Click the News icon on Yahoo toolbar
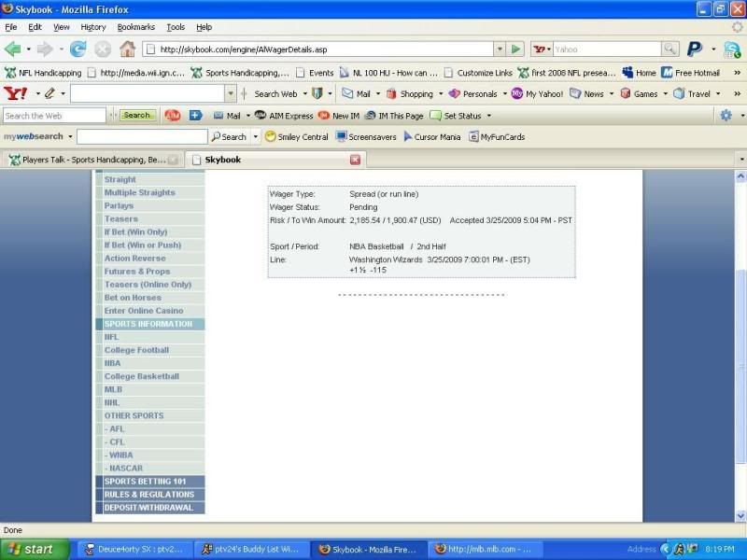747x560 pixels. coord(575,94)
